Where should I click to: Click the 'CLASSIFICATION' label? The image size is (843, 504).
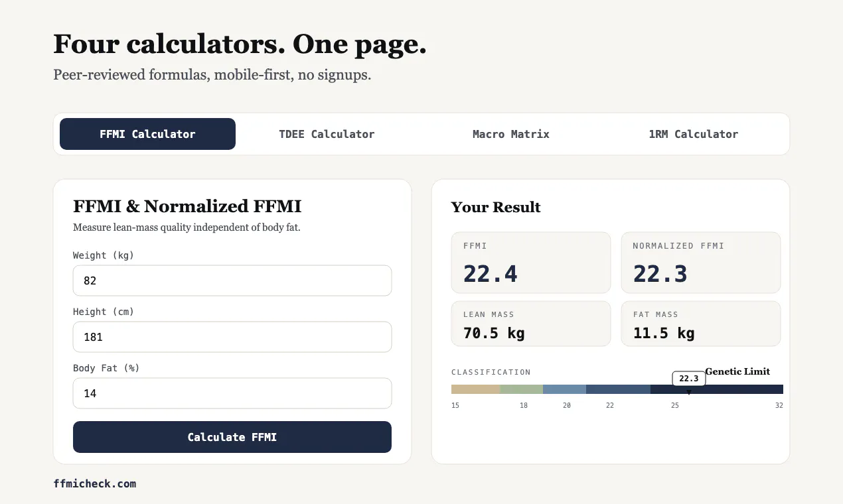point(491,372)
